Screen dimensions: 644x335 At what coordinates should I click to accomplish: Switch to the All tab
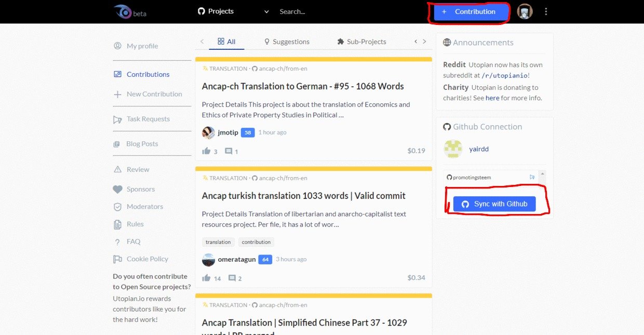(x=226, y=42)
